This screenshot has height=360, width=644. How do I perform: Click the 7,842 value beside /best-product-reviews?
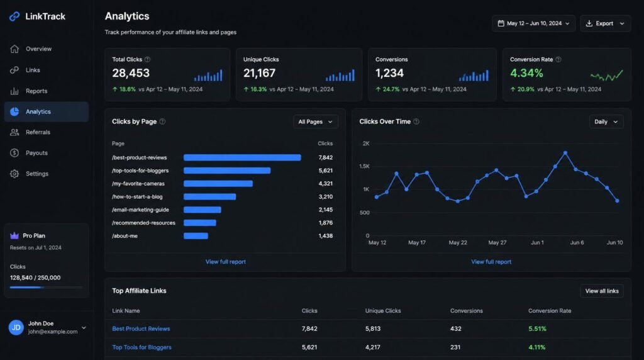(325, 157)
